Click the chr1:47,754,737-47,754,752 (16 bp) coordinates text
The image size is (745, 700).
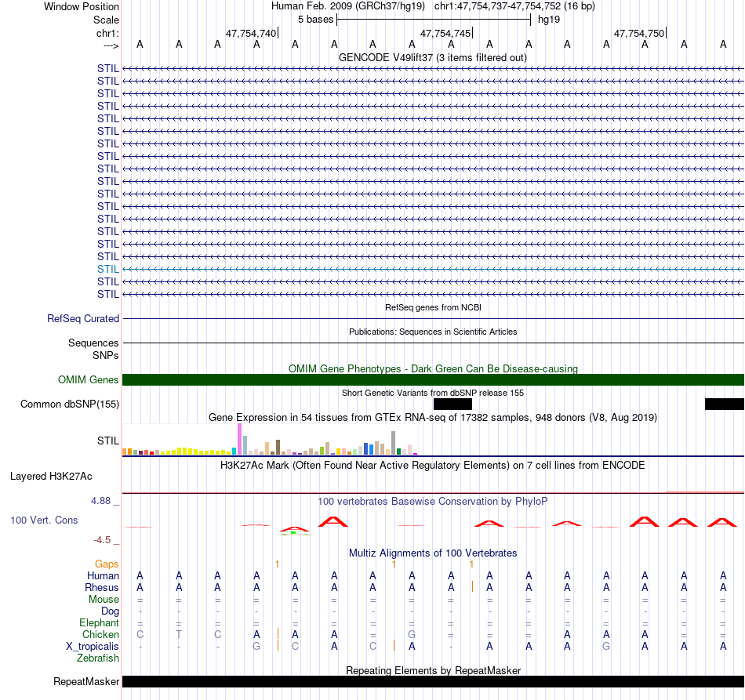tap(514, 6)
